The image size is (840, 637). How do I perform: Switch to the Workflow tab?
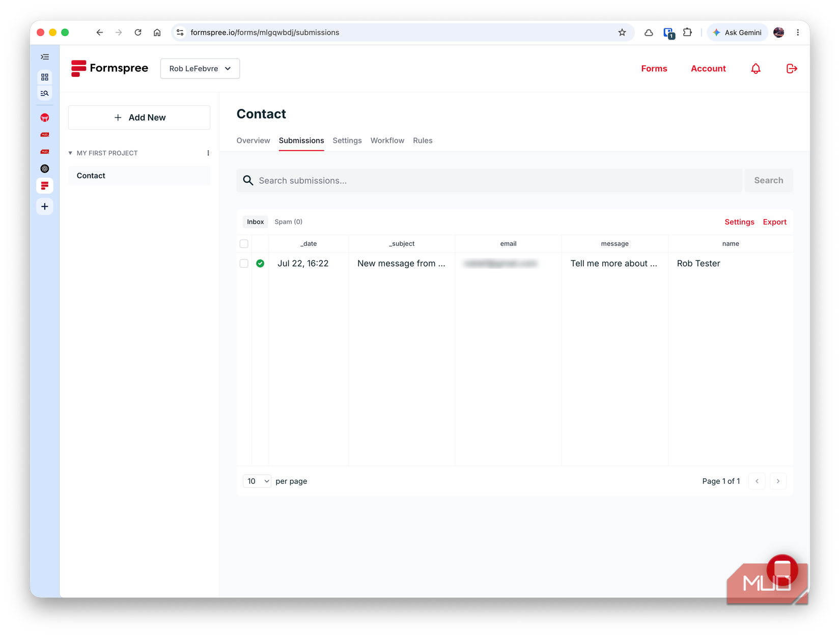pos(387,140)
